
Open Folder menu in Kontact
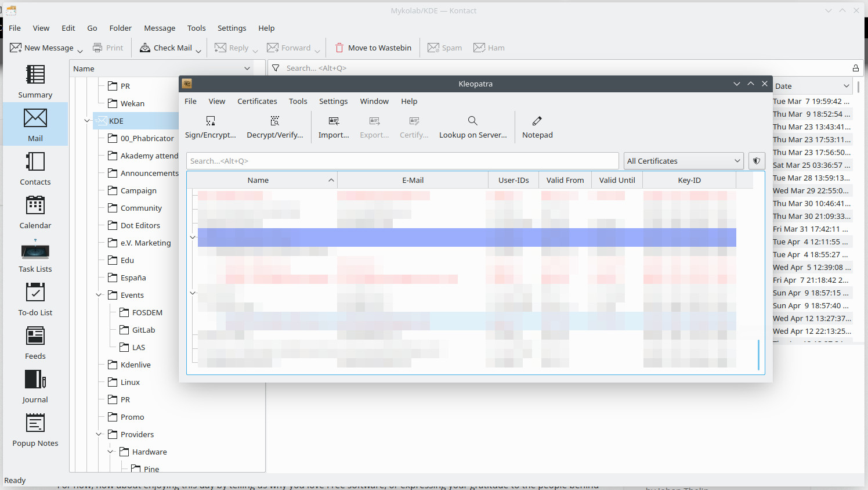tap(120, 28)
